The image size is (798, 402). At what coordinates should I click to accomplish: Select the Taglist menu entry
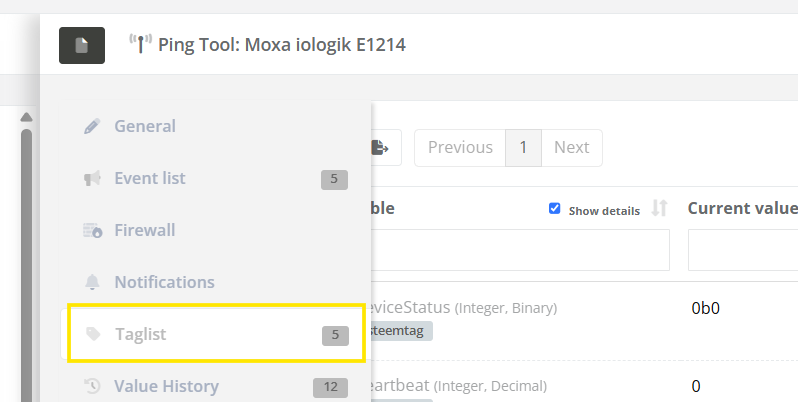tap(140, 335)
